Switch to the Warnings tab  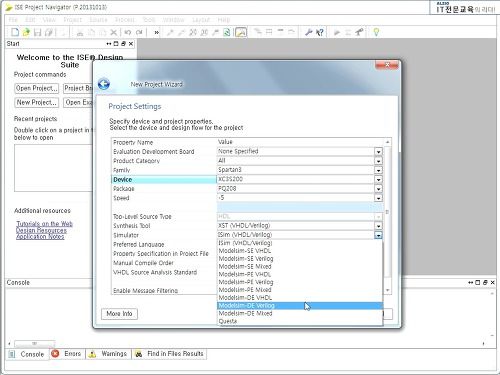pyautogui.click(x=109, y=354)
